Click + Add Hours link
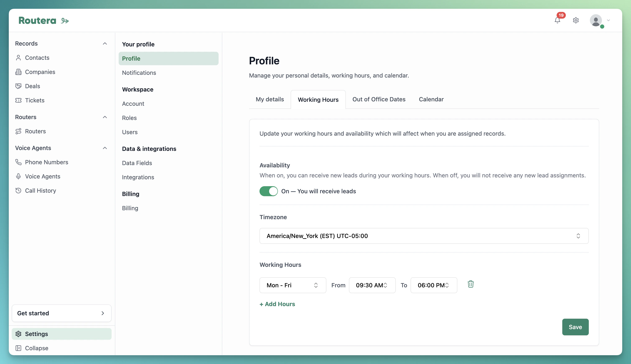 277,304
